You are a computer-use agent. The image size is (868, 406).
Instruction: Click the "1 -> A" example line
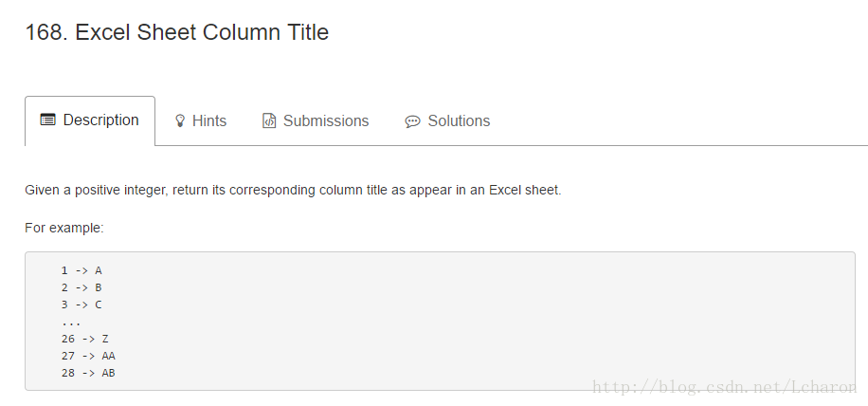81,270
